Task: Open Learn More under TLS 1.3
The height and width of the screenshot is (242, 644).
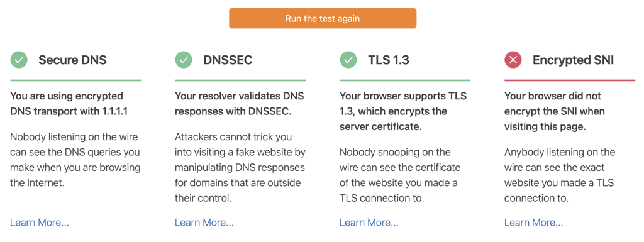Action: 369,223
